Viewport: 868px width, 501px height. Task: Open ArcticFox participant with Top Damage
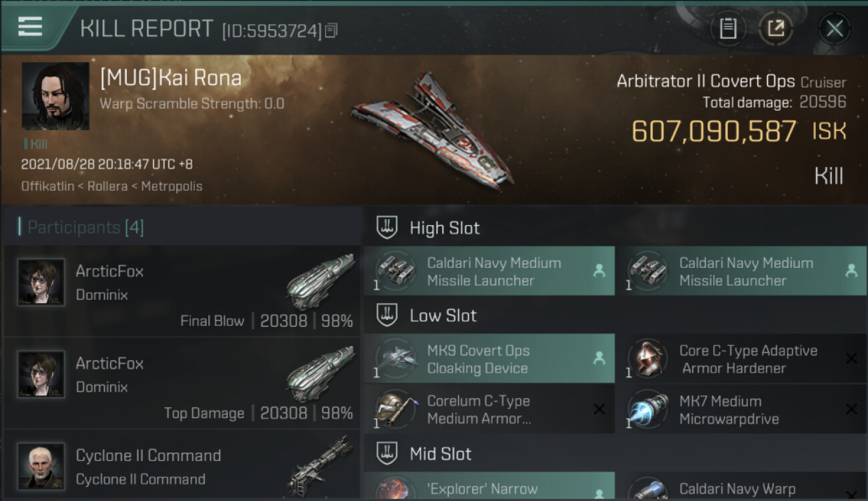point(182,383)
